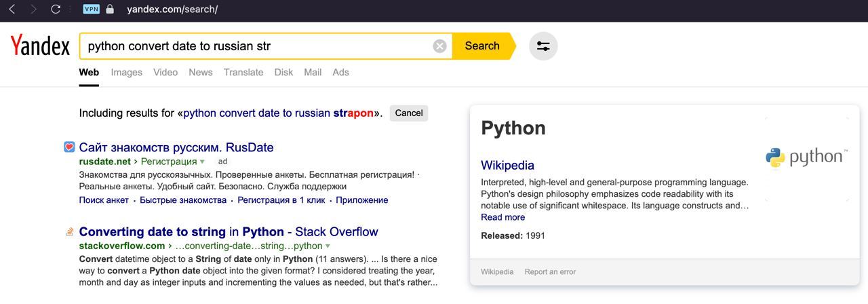Reload the page with the refresh icon
Viewport: 868px width, 304px height.
click(x=56, y=9)
